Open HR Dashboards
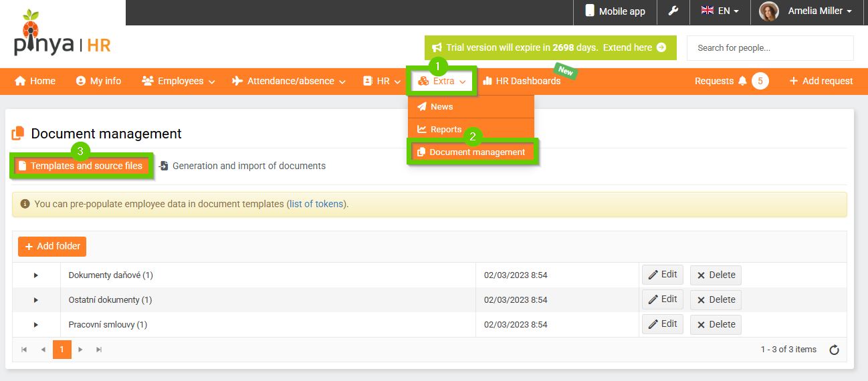The image size is (868, 381). 521,81
